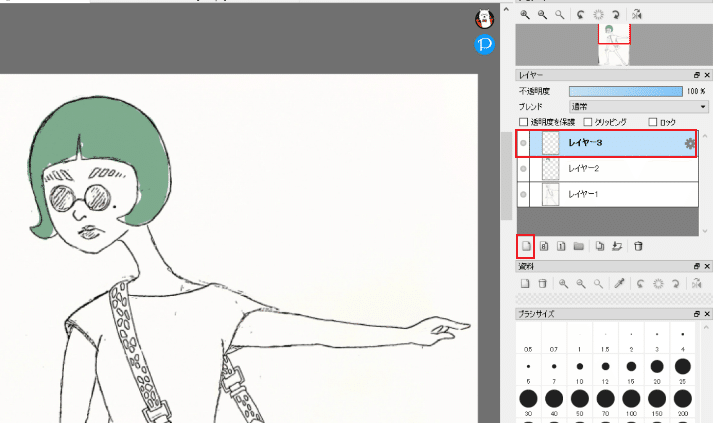Close the 資料 panel
The width and height of the screenshot is (717, 423).
707,266
